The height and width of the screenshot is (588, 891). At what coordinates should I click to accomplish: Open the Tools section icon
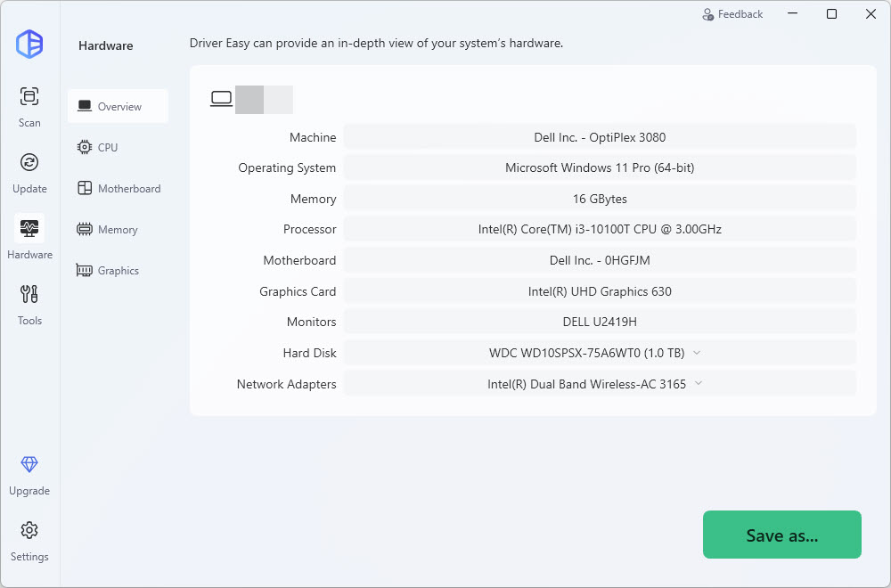coord(29,294)
